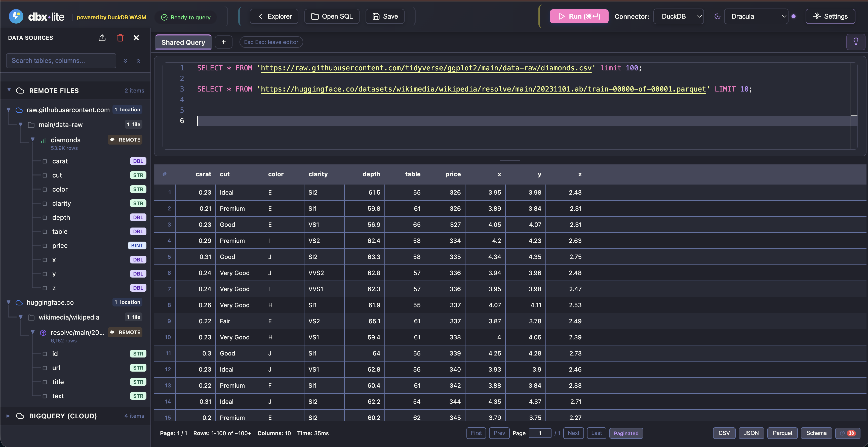Toggle the cut column checkbox
Screen dimensions: 868x447
[x=45, y=175]
